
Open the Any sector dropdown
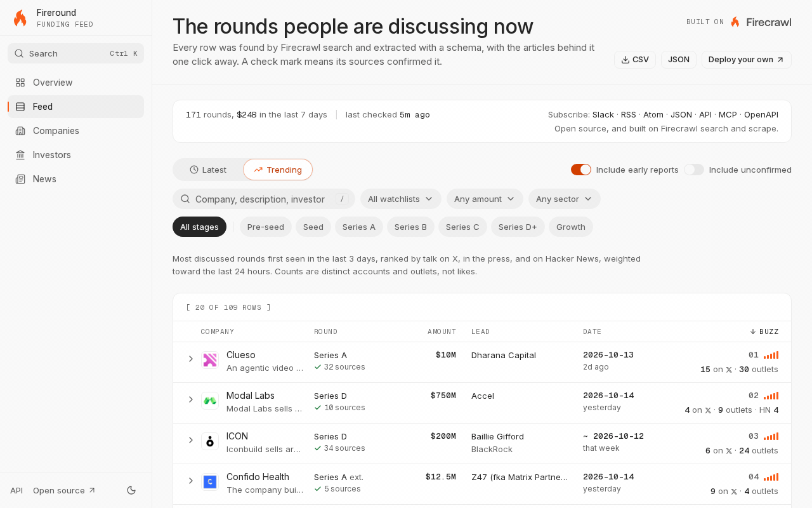[x=565, y=199]
